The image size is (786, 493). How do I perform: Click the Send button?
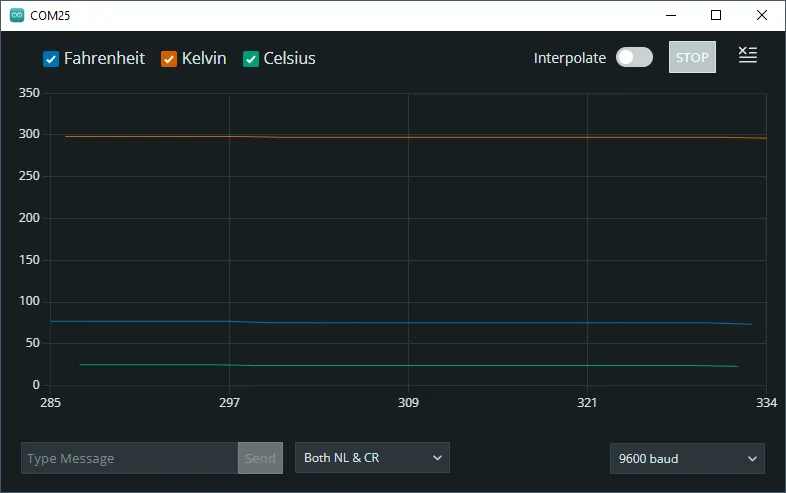pyautogui.click(x=260, y=458)
